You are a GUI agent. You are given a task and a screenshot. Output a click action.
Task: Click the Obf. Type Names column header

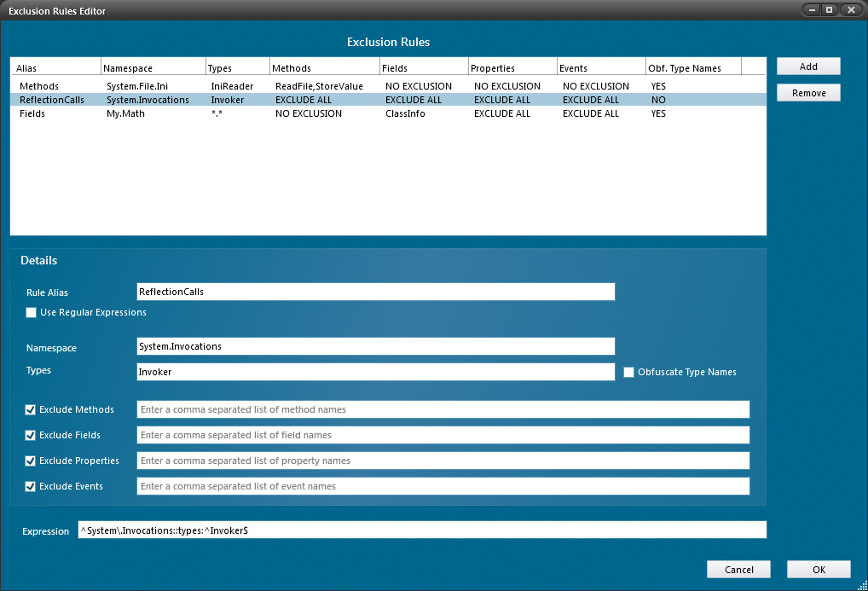[692, 68]
